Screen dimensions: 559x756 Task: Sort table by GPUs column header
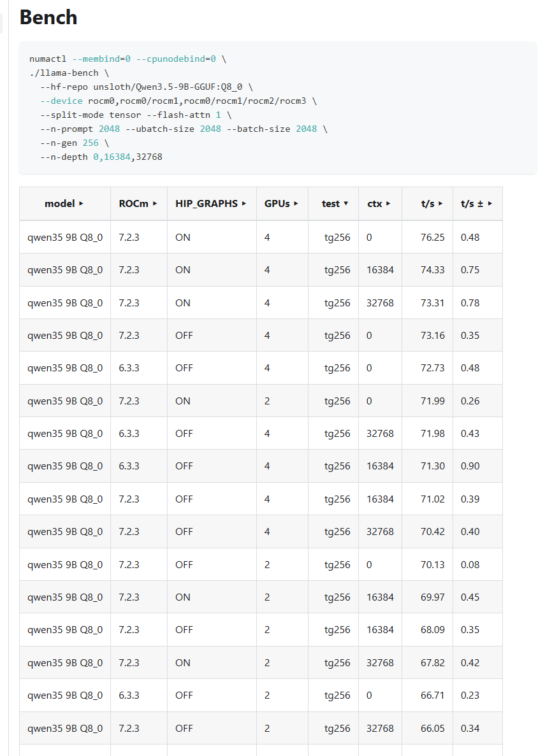[x=282, y=204]
